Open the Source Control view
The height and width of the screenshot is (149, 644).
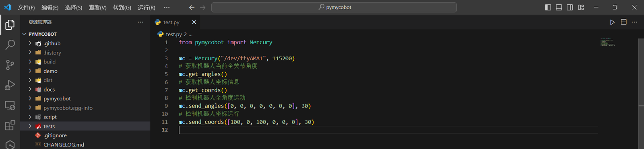[x=10, y=65]
